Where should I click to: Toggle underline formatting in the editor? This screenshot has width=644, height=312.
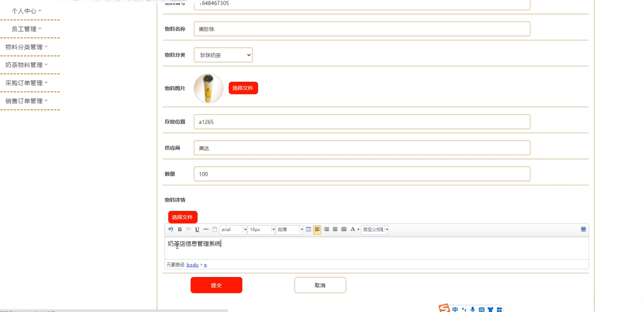(x=197, y=230)
